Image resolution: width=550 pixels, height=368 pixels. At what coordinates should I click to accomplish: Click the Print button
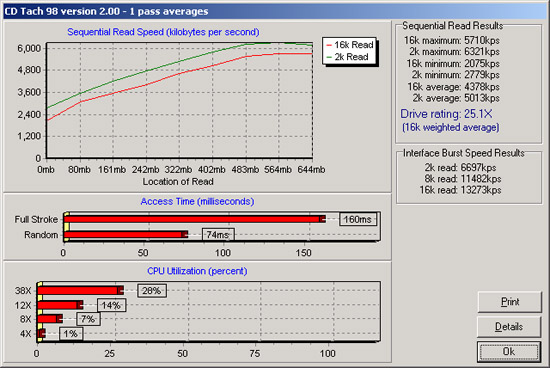(510, 302)
